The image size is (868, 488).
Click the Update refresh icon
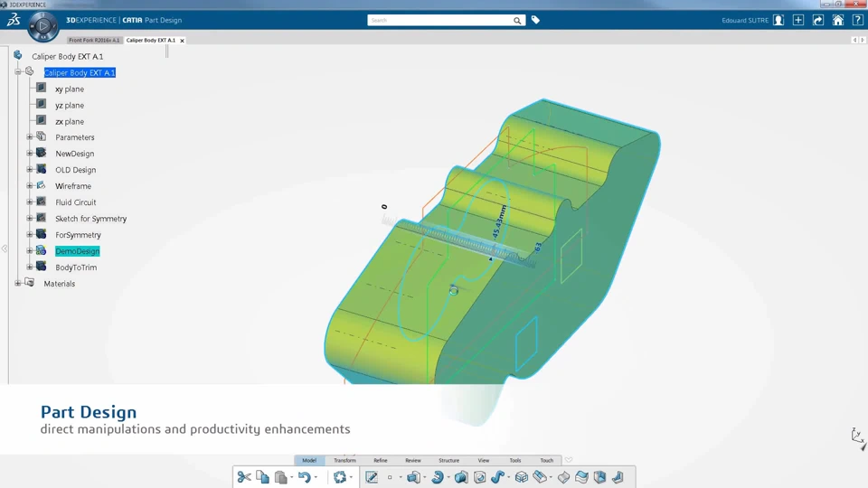pos(339,477)
